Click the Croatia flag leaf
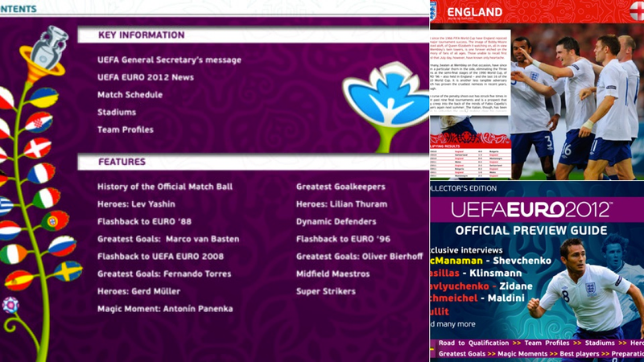Screen dimensions: 644x362 tap(39, 122)
